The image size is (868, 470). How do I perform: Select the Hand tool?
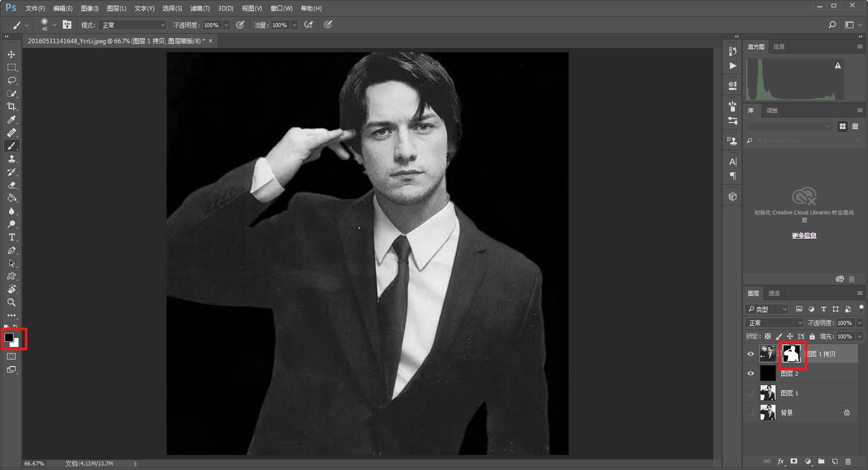point(12,289)
